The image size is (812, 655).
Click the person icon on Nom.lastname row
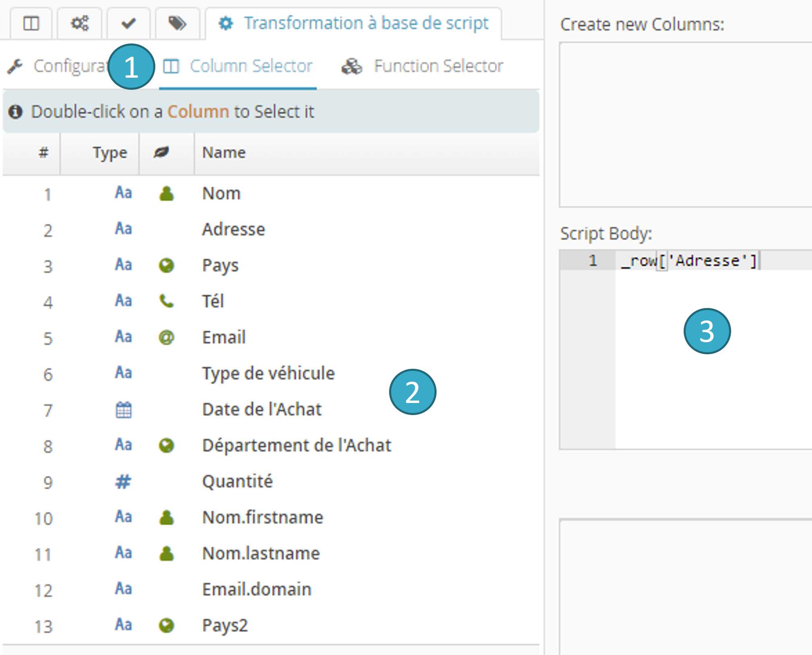pos(166,554)
